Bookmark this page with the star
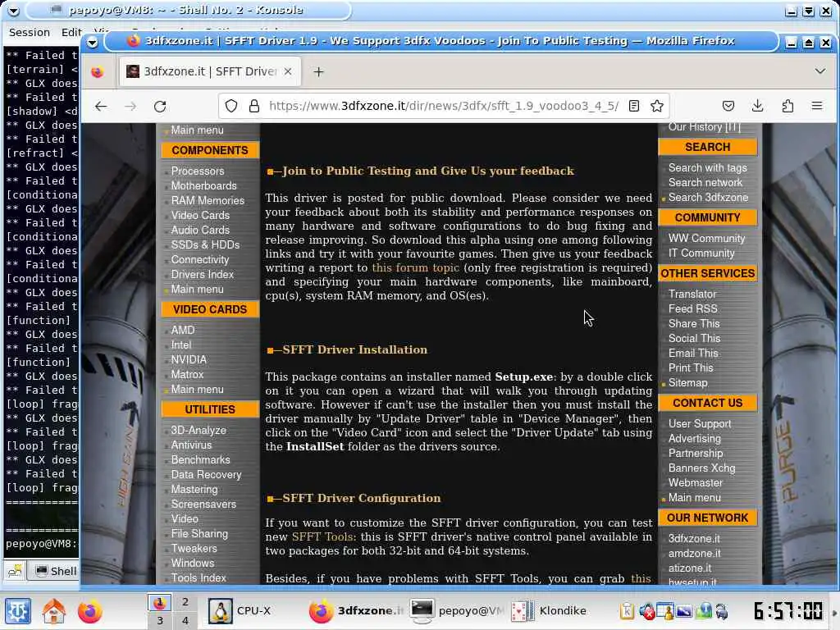This screenshot has width=840, height=630. pos(657,106)
